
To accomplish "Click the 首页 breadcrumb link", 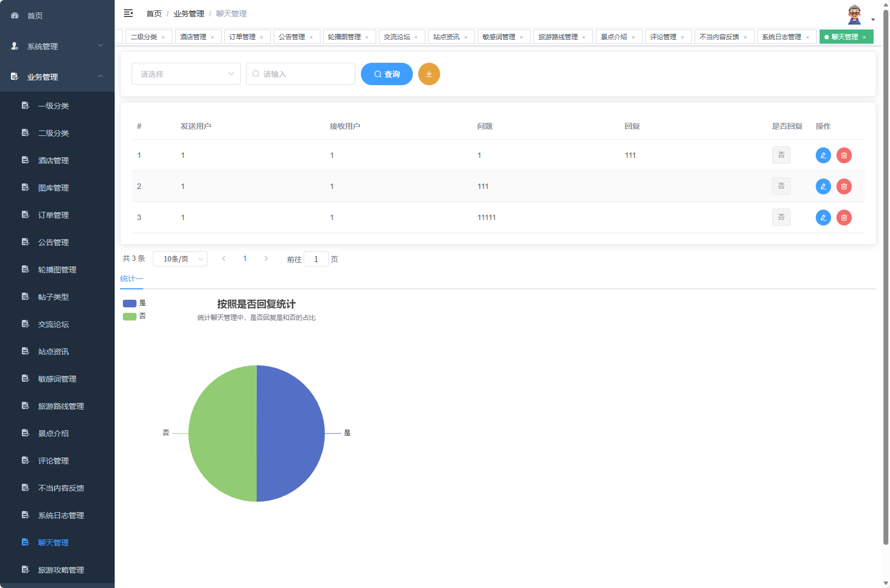I will click(153, 13).
